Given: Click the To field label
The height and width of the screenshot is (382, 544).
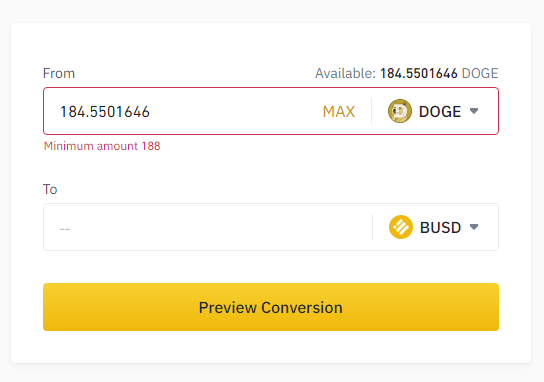Looking at the screenshot, I should pos(50,189).
